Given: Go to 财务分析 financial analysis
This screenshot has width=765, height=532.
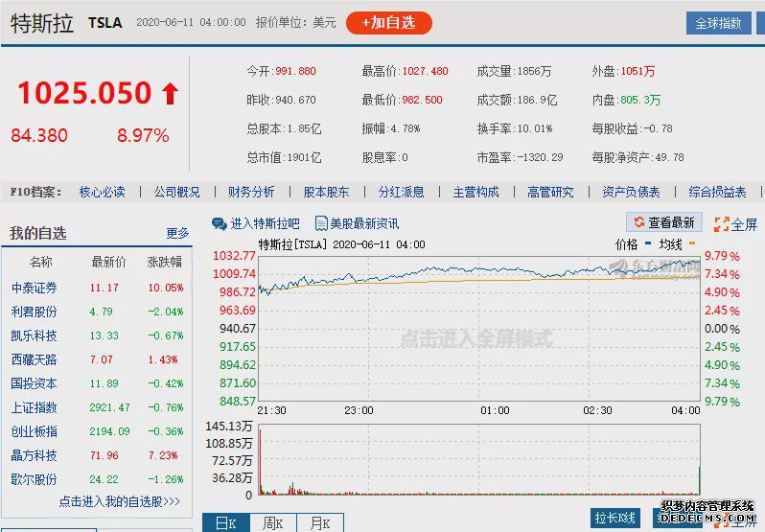Looking at the screenshot, I should click(x=251, y=192).
